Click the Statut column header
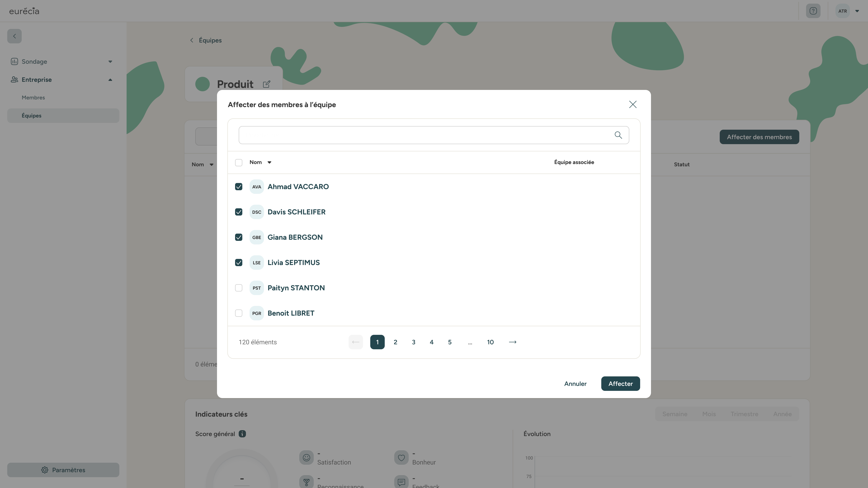This screenshot has width=868, height=488. click(681, 165)
